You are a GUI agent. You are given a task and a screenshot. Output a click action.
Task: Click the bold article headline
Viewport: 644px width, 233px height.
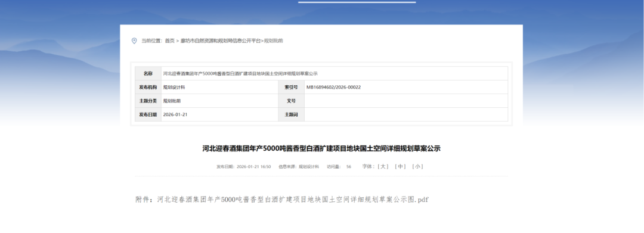[321, 148]
